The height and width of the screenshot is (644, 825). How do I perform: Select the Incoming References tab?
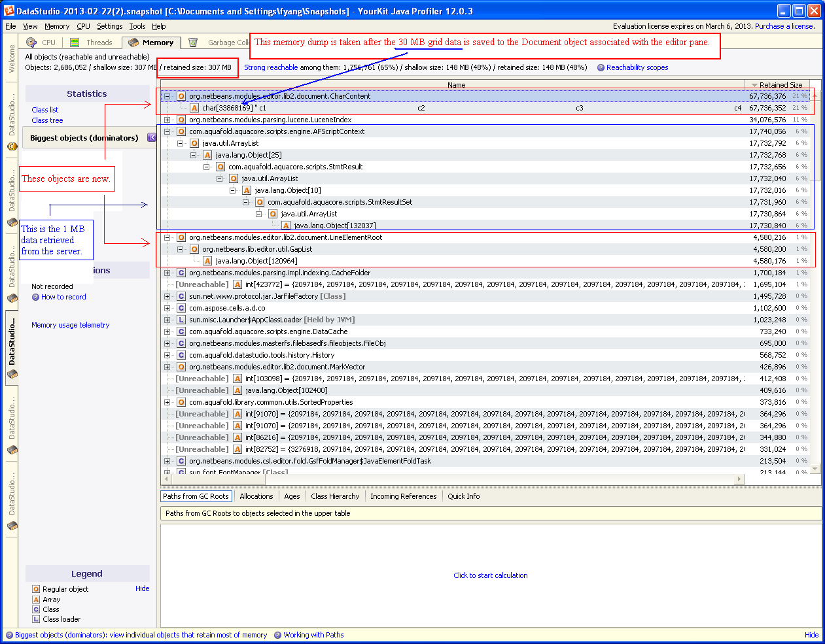(403, 496)
